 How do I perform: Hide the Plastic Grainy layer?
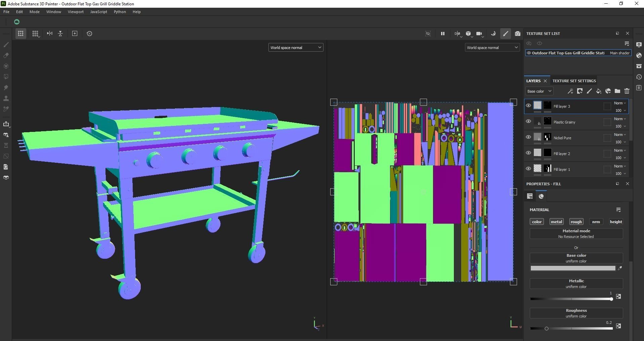[x=528, y=121]
